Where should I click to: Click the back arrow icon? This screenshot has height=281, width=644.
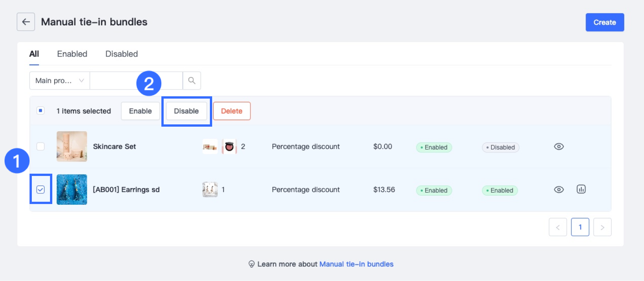tap(26, 22)
